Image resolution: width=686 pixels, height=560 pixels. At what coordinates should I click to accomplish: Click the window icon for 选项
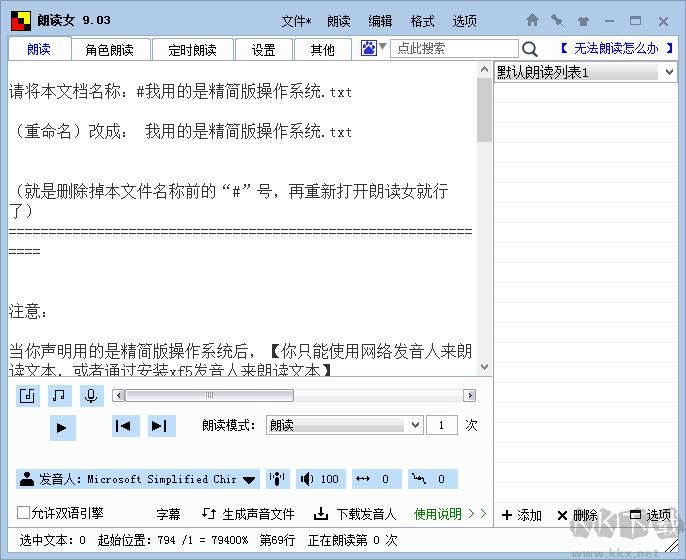[635, 514]
